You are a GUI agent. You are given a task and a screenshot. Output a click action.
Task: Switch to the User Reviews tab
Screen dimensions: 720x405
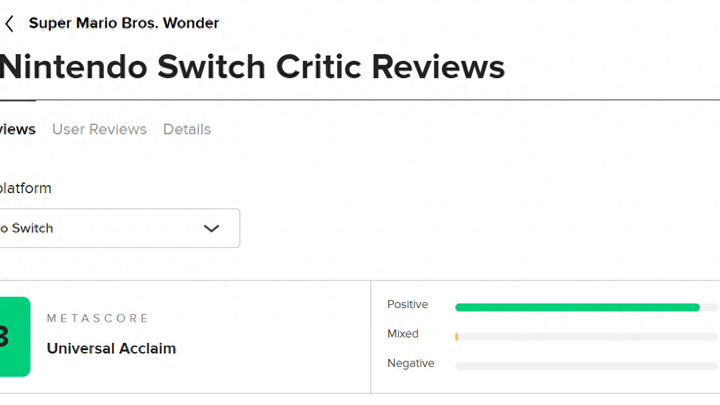(x=99, y=129)
